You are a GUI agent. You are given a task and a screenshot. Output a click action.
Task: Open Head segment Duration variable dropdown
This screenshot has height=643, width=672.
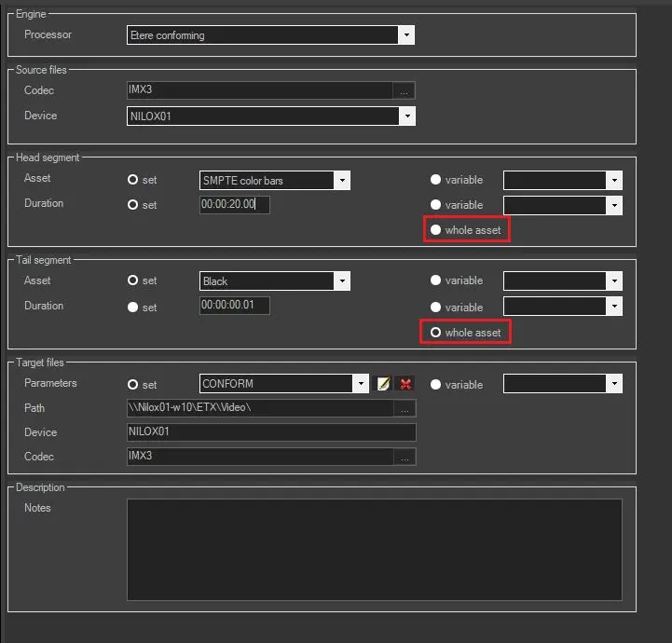point(613,205)
